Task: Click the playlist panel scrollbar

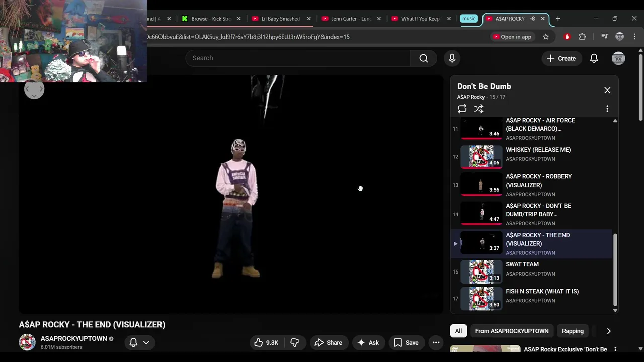Action: point(615,270)
